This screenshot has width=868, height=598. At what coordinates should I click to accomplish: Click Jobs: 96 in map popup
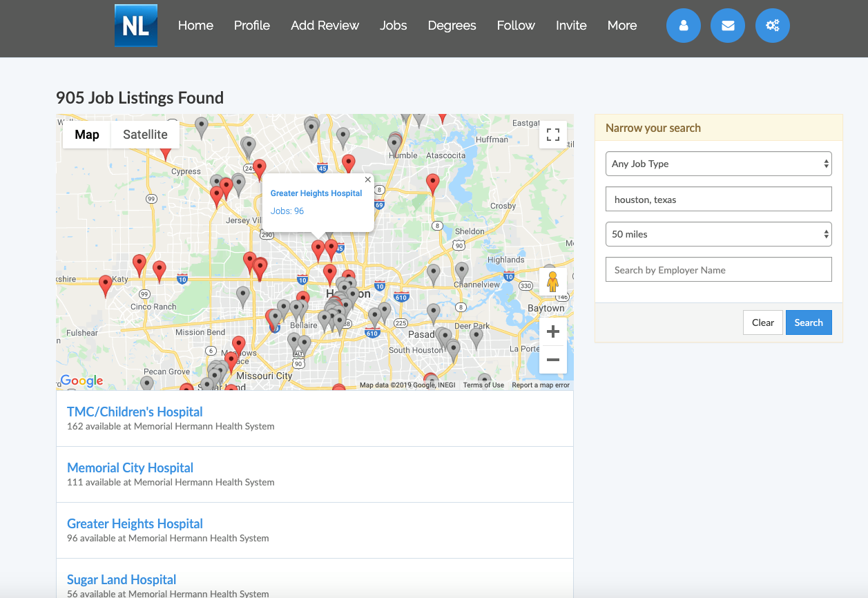(x=287, y=211)
